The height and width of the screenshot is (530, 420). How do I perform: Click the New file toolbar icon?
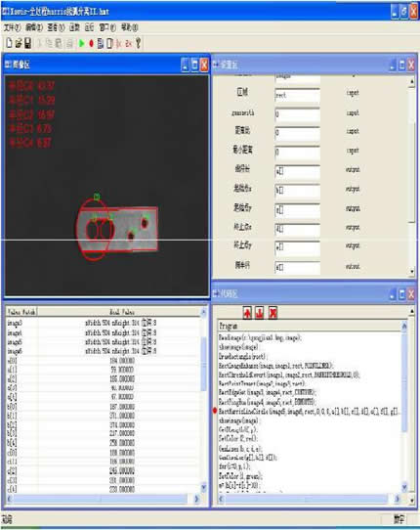pos(10,43)
